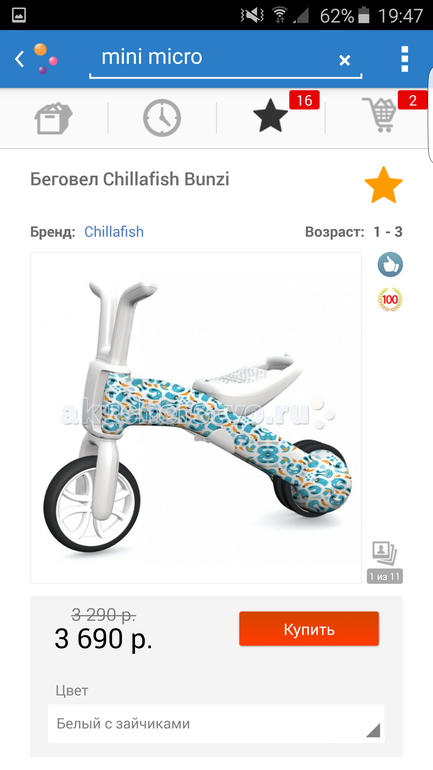
Task: Open favorites star with badge 16
Action: [x=271, y=115]
